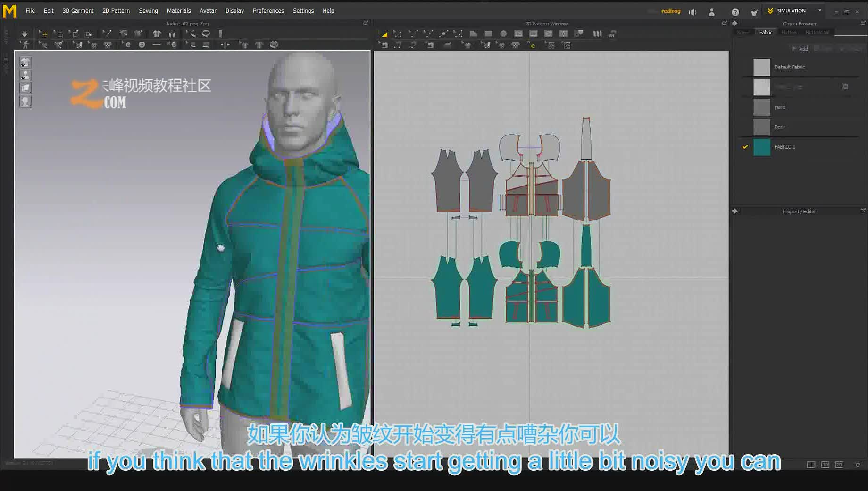This screenshot has height=491, width=868.
Task: Choose the Circle pattern tool
Action: click(x=503, y=34)
